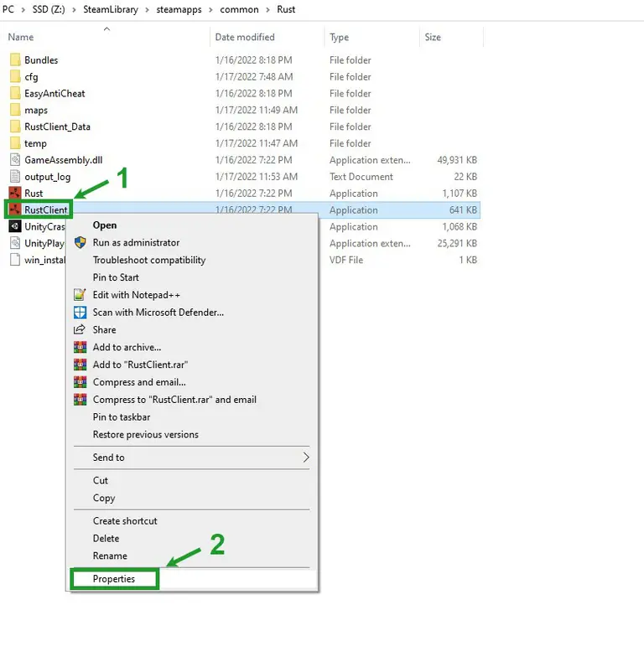Click the shield icon beside Run as administrator

tap(80, 242)
